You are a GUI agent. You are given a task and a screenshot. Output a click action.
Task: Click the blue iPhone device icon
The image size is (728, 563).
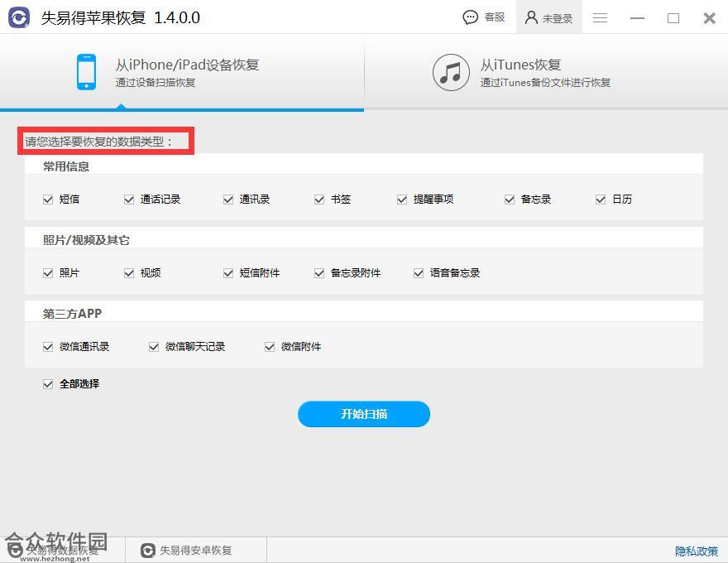(x=86, y=72)
